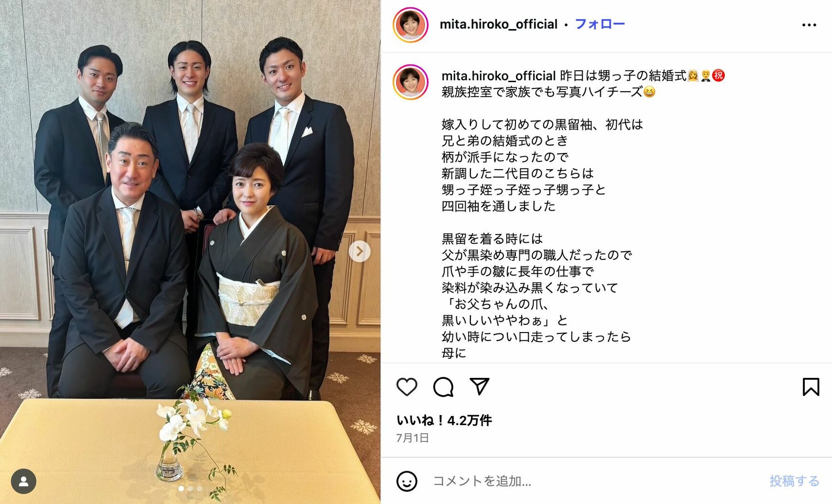Open the 7月1日 post date link

click(412, 438)
